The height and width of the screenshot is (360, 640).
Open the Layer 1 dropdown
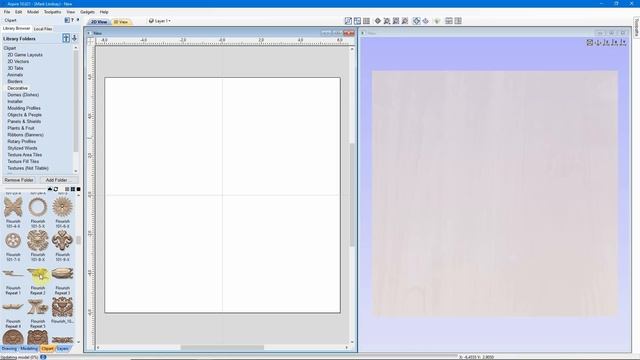pyautogui.click(x=160, y=21)
